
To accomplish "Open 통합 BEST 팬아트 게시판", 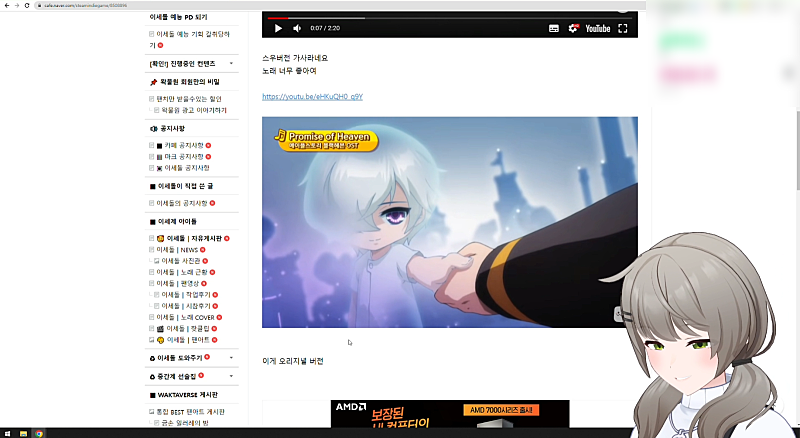I will [x=190, y=411].
